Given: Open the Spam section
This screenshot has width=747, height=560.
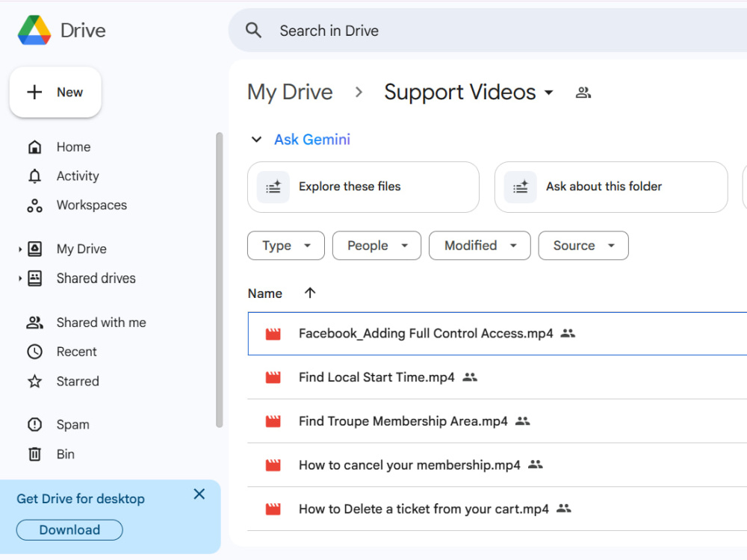Looking at the screenshot, I should [72, 425].
